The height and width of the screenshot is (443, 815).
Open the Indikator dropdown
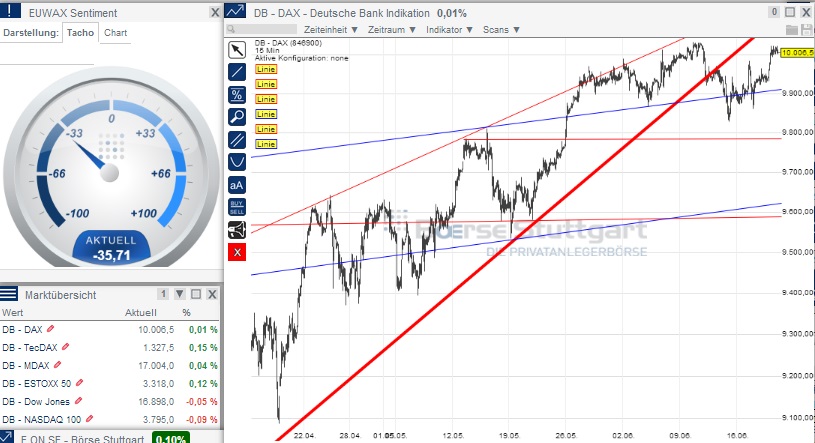click(x=449, y=30)
